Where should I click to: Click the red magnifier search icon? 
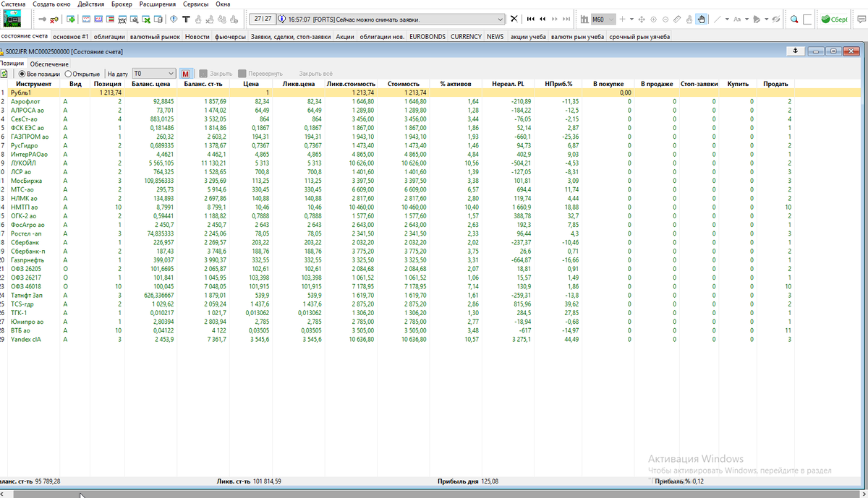click(x=793, y=19)
